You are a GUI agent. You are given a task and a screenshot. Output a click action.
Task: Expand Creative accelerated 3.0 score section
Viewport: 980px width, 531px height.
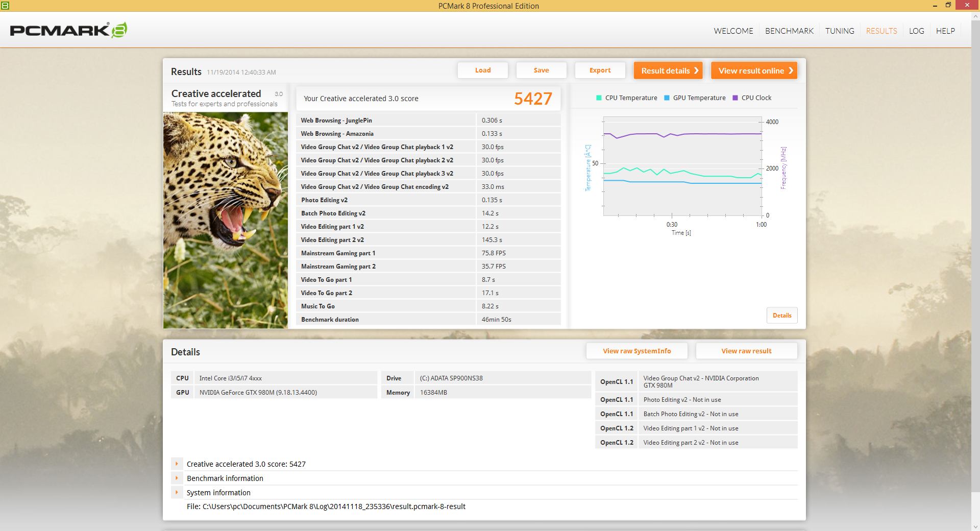(177, 464)
